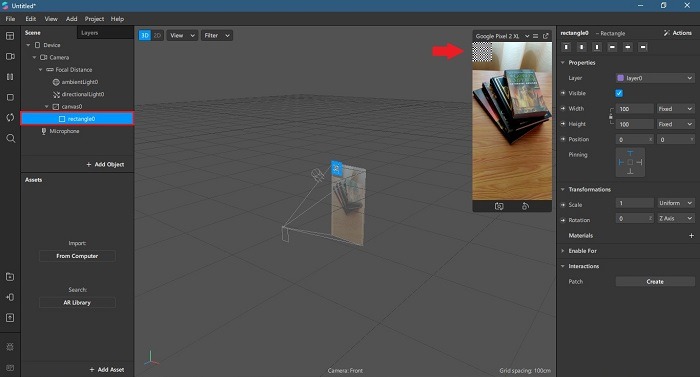Click the second alignment icon in the inspector
Viewport: 700px width, 377px height.
(x=582, y=47)
